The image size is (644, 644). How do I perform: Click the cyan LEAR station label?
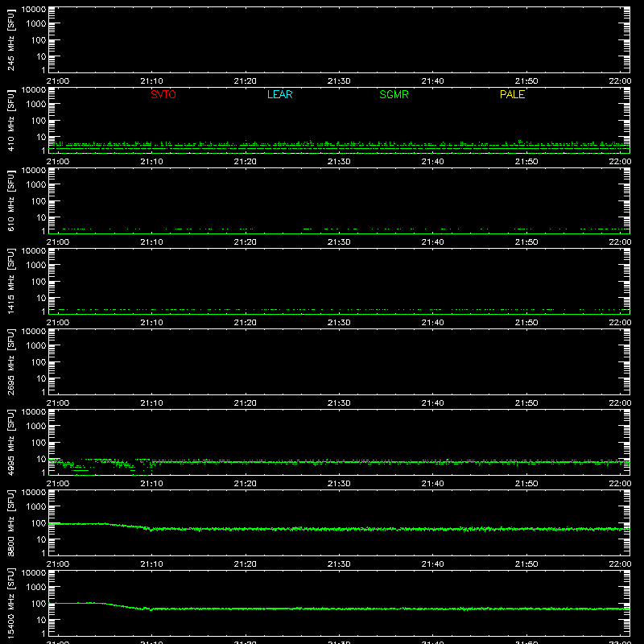(x=279, y=94)
